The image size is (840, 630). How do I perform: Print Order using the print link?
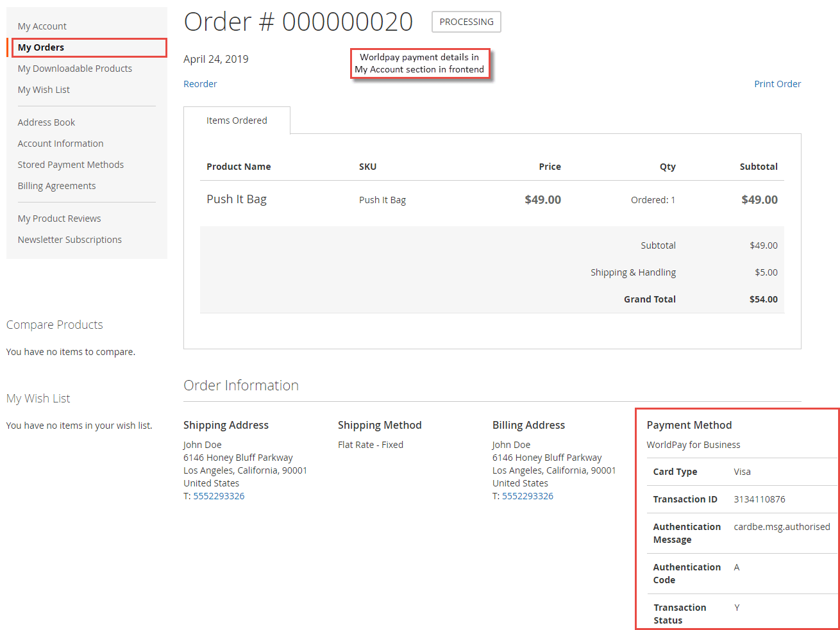tap(777, 83)
